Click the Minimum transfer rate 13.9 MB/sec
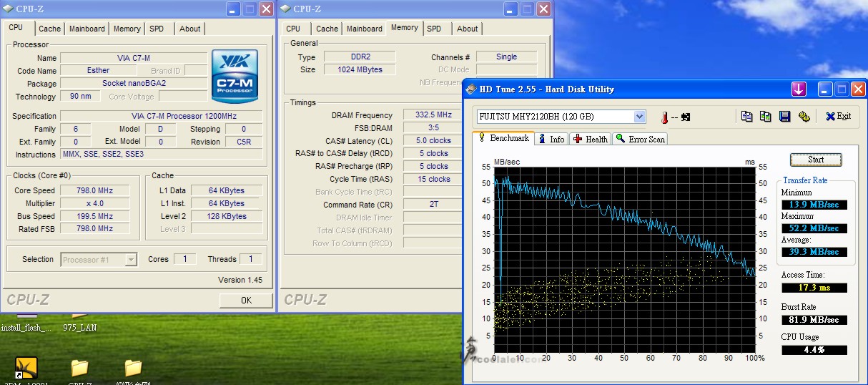This screenshot has width=868, height=385. tap(814, 205)
